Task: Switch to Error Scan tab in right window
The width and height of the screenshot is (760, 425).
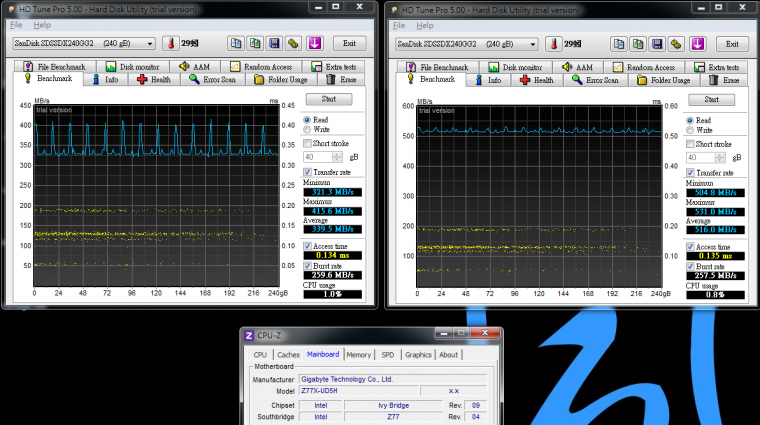Action: pyautogui.click(x=595, y=80)
